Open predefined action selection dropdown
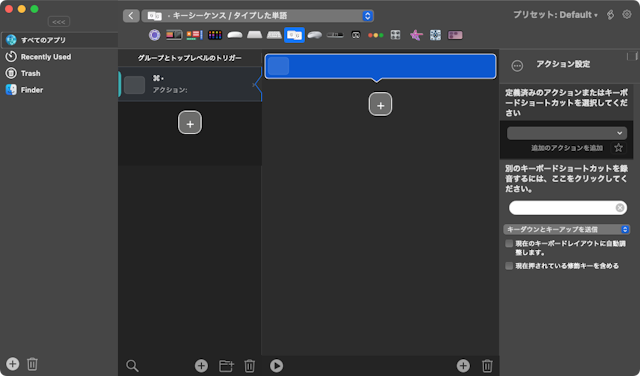Image resolution: width=640 pixels, height=376 pixels. coord(567,133)
